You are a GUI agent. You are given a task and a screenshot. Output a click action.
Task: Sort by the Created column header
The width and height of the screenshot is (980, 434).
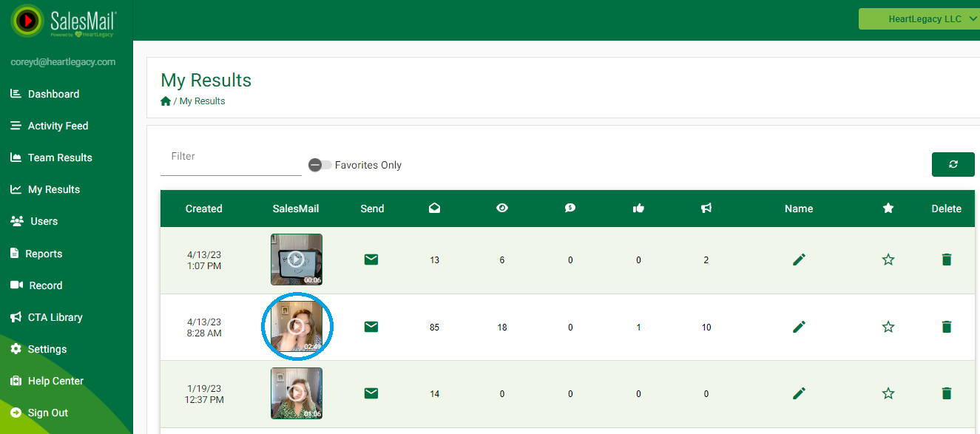203,208
